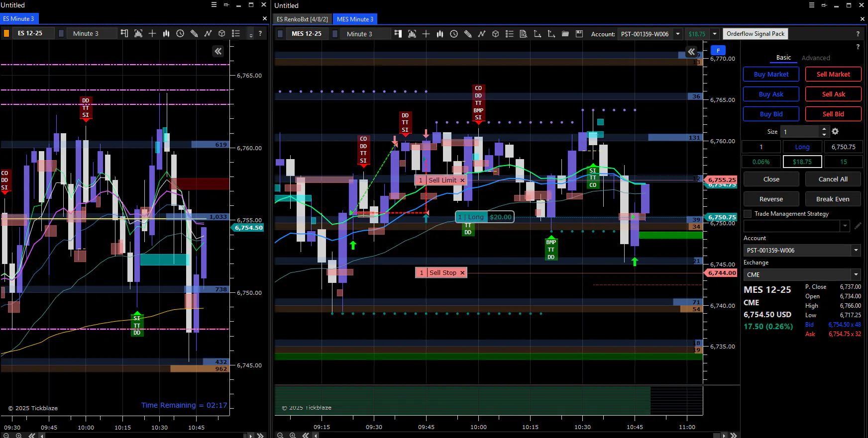Select the drawing pencil tool in MES toolbar
868x438 pixels.
(x=468, y=34)
